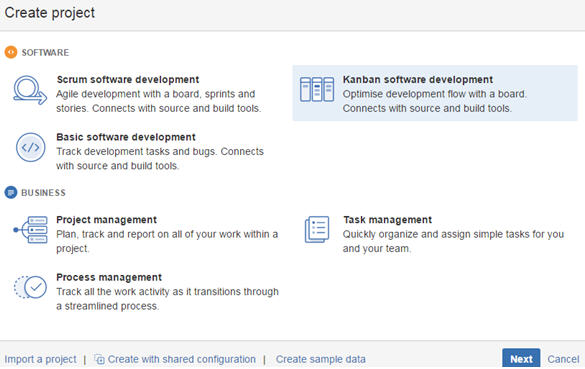The image size is (585, 369).
Task: Click the orange Software category icon
Action: pos(11,52)
